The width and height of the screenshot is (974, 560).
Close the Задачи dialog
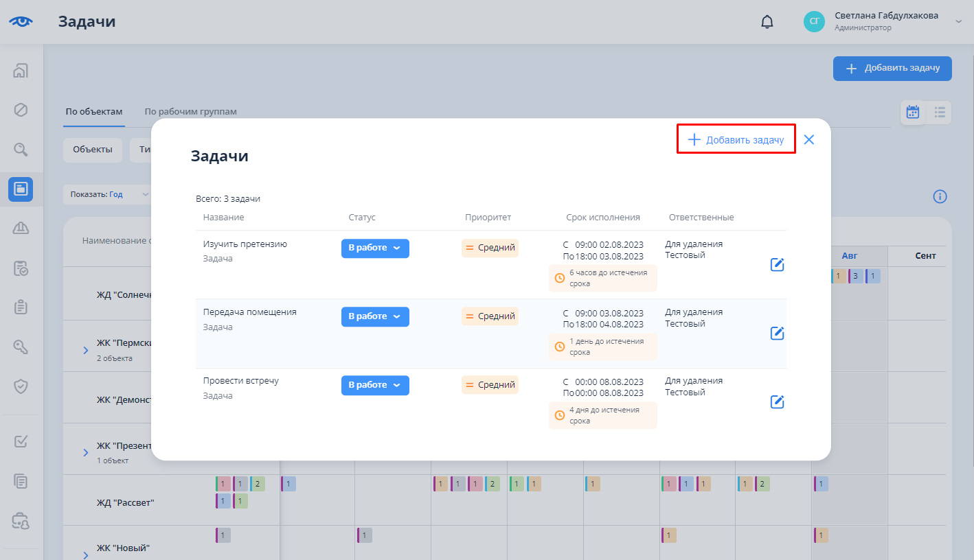click(808, 140)
